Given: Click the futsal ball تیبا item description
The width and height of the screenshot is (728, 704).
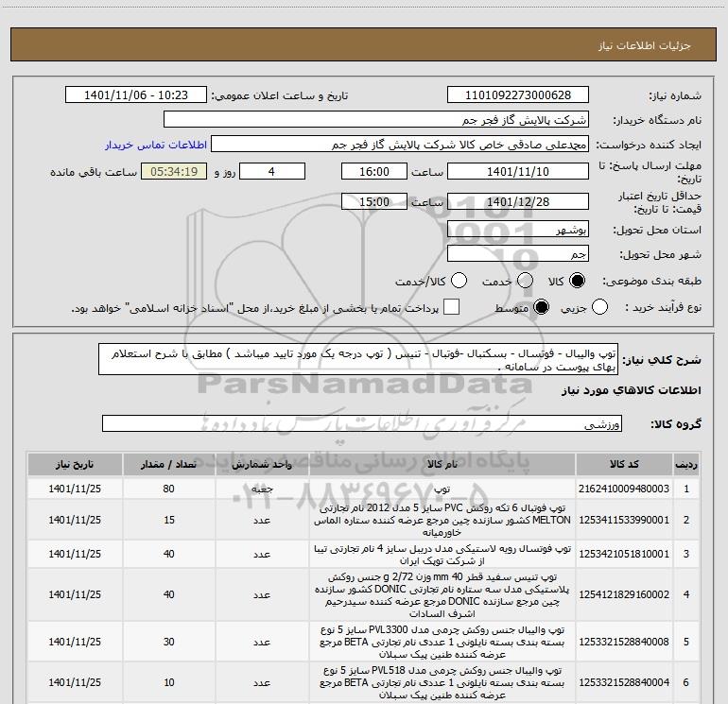Looking at the screenshot, I should 442,554.
